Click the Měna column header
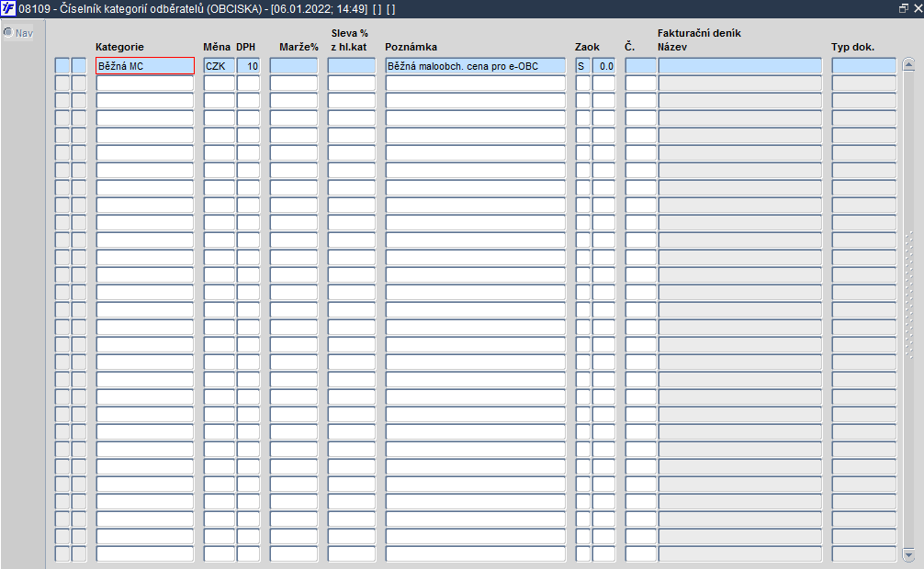This screenshot has height=569, width=924. [217, 47]
